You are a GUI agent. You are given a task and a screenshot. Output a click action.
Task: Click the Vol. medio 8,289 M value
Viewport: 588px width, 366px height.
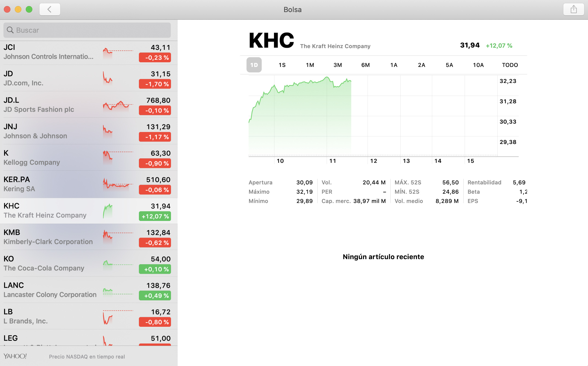(447, 201)
